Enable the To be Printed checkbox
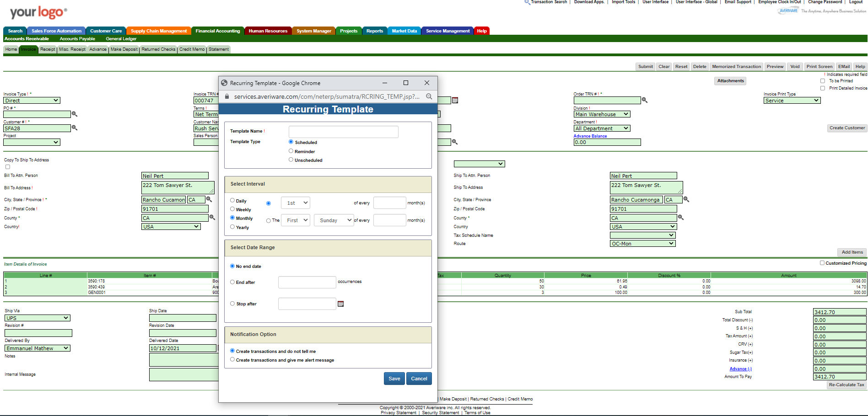Image resolution: width=868 pixels, height=416 pixels. [x=822, y=80]
